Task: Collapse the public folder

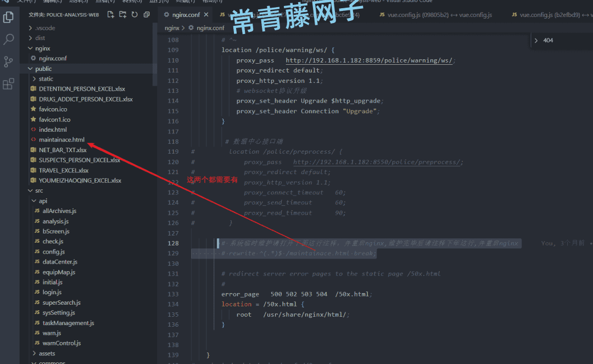Action: pyautogui.click(x=30, y=69)
